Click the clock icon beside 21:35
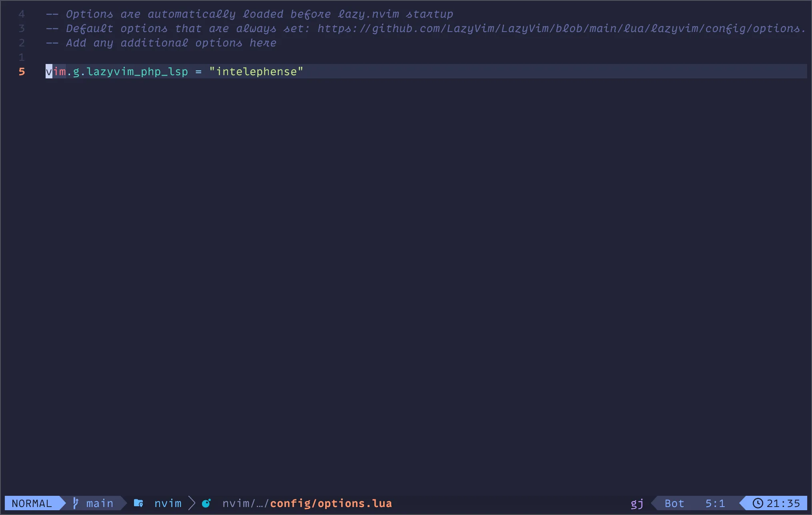Image resolution: width=812 pixels, height=515 pixels. click(x=758, y=503)
